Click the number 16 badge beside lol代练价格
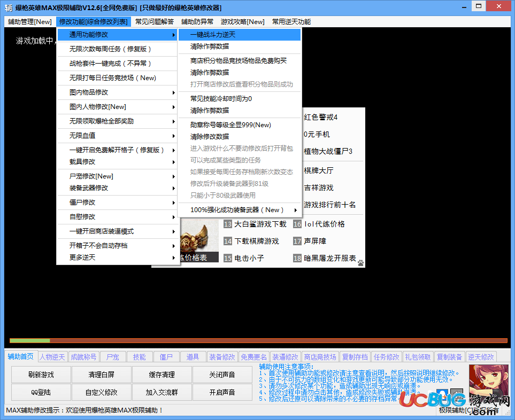 coord(297,224)
